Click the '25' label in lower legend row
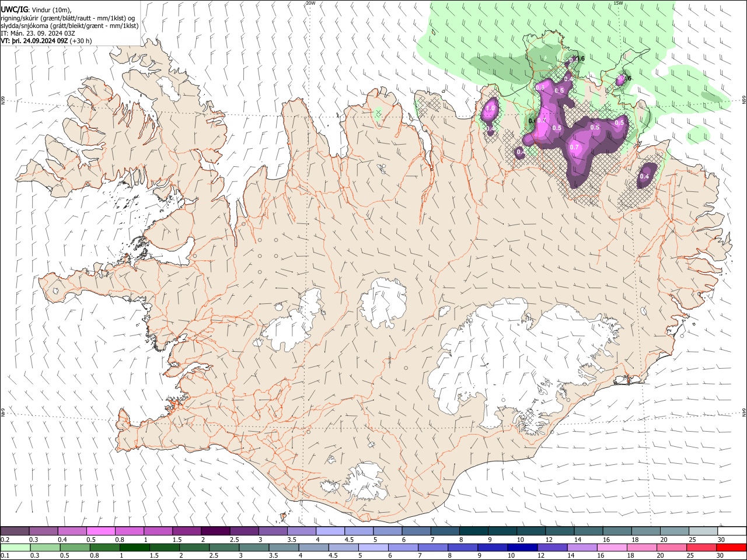 (690, 555)
